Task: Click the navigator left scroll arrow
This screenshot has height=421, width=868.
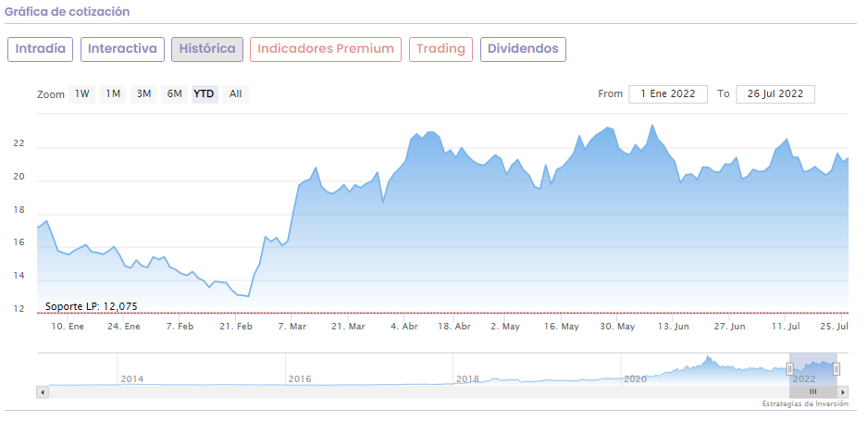Action: (x=42, y=392)
